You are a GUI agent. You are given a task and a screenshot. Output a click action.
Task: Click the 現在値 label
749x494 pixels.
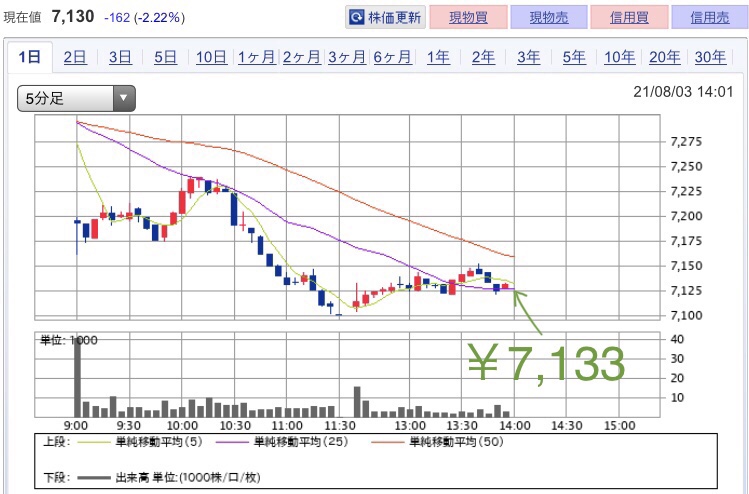tap(22, 17)
